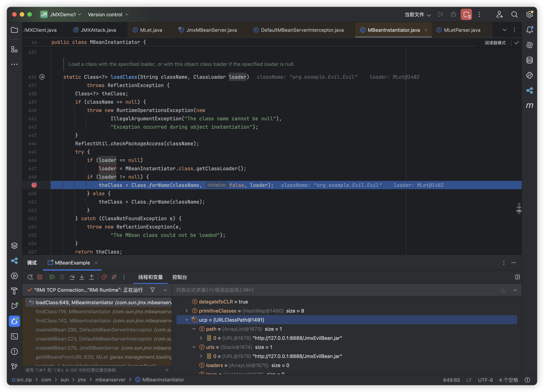544x392 pixels.
Task: Click the 649:65 line column indicator
Action: pos(451,380)
